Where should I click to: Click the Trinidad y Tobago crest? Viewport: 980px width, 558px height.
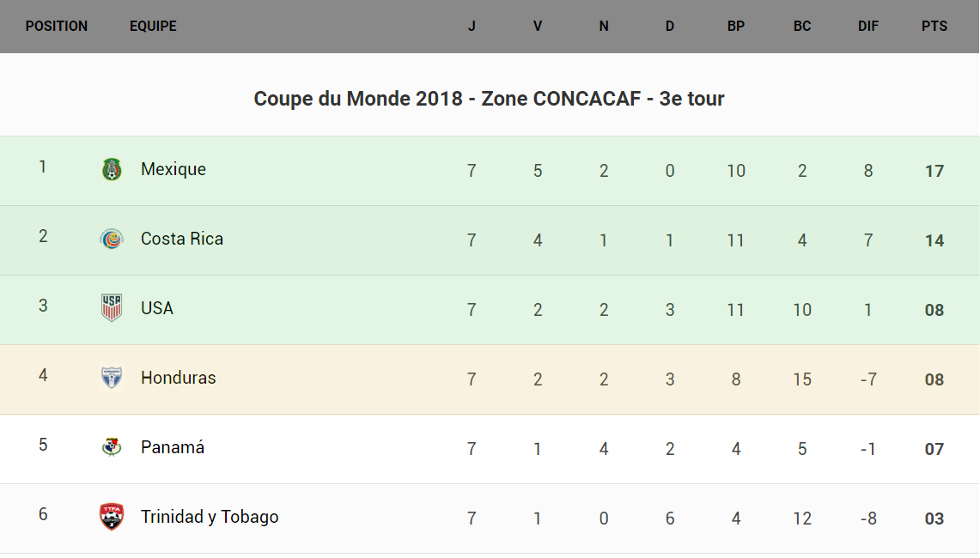[x=112, y=517]
